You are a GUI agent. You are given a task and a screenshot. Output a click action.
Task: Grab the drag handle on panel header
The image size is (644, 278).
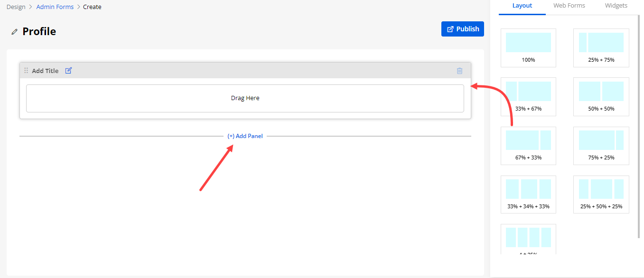point(26,71)
